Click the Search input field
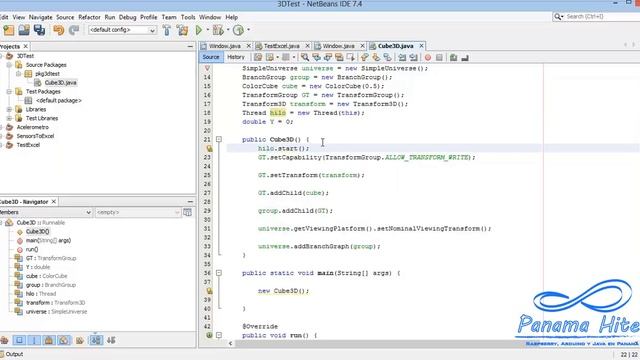The width and height of the screenshot is (640, 360). pos(601,17)
